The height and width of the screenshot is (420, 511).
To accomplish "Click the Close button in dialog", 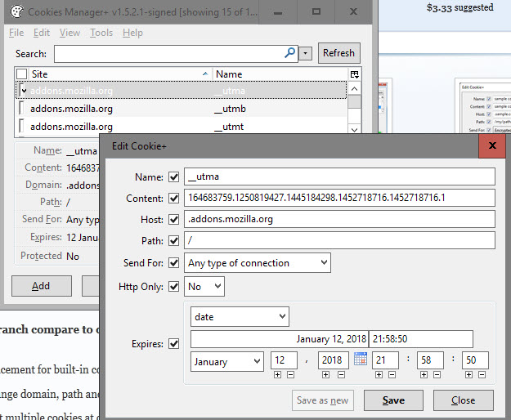I will coord(463,400).
